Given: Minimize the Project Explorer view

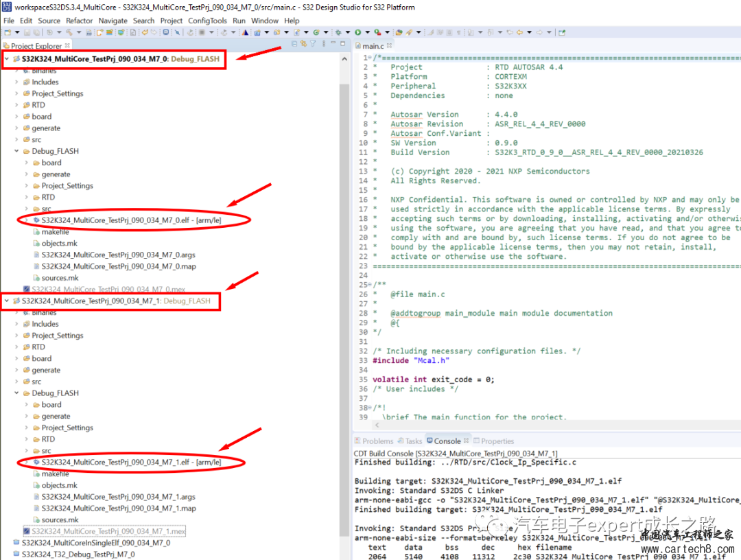Looking at the screenshot, I should click(x=333, y=43).
